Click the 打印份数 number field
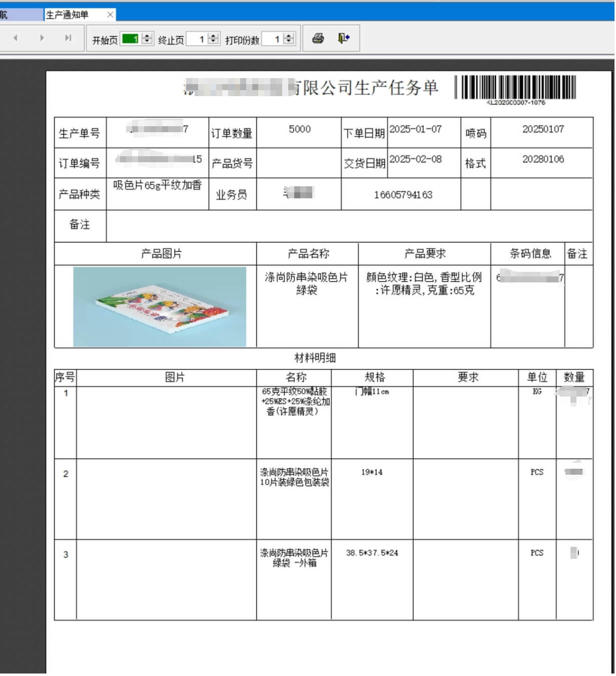The width and height of the screenshot is (616, 676). click(x=272, y=39)
